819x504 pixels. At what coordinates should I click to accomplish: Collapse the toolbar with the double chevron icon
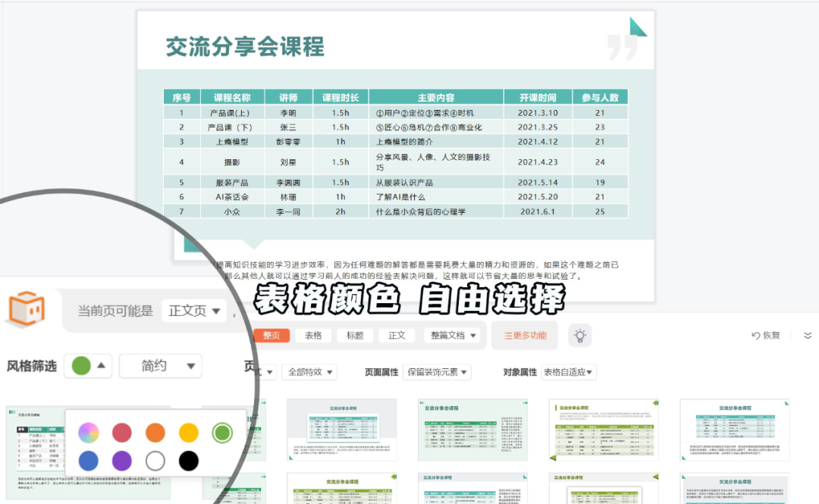807,336
